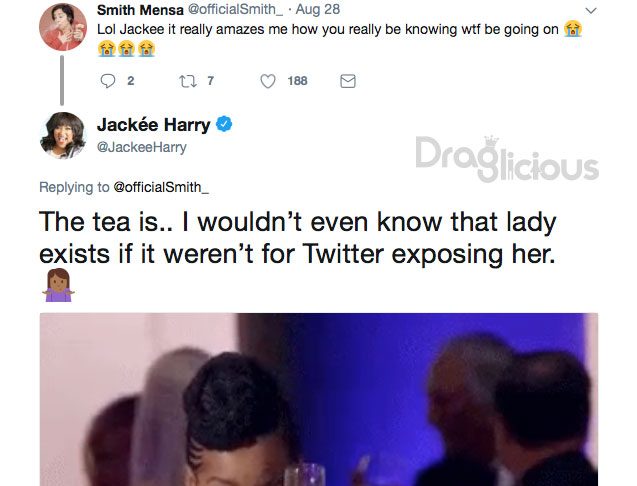Image resolution: width=637 pixels, height=486 pixels.
Task: Click the shrugging woman emoji
Action: (58, 285)
